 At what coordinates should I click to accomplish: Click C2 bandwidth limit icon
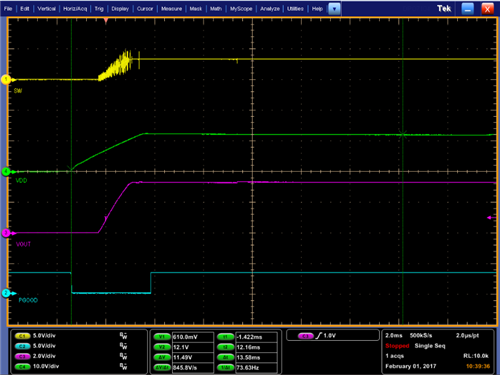(124, 346)
